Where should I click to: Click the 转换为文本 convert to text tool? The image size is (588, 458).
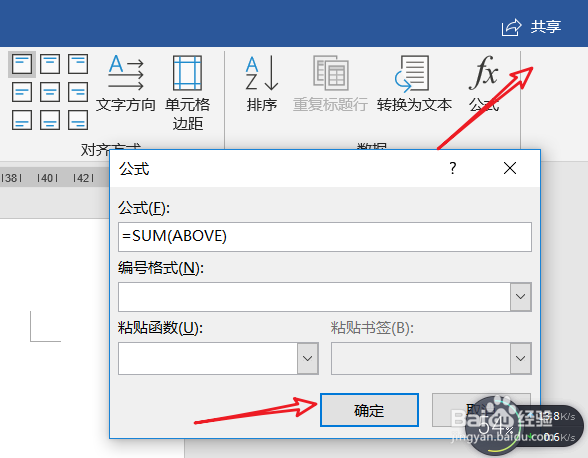coord(414,84)
